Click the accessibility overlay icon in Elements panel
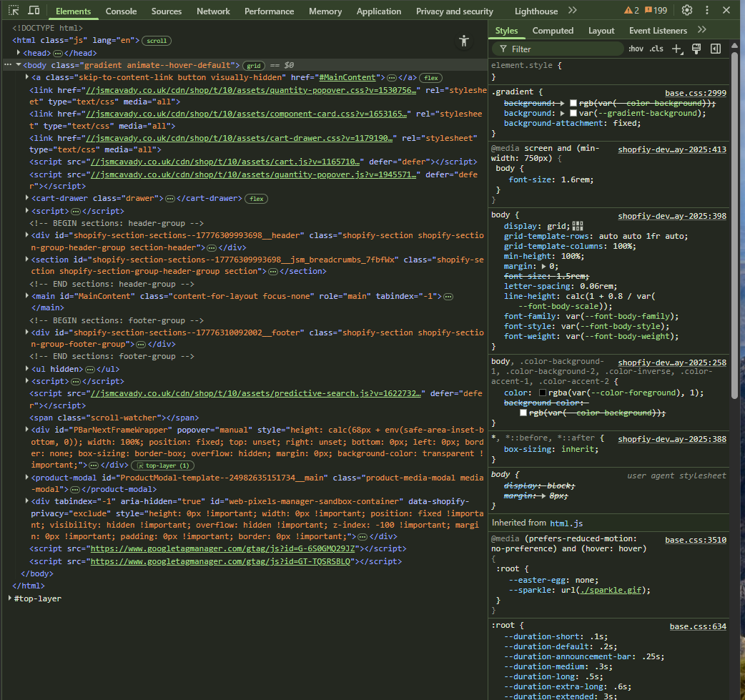 point(463,41)
